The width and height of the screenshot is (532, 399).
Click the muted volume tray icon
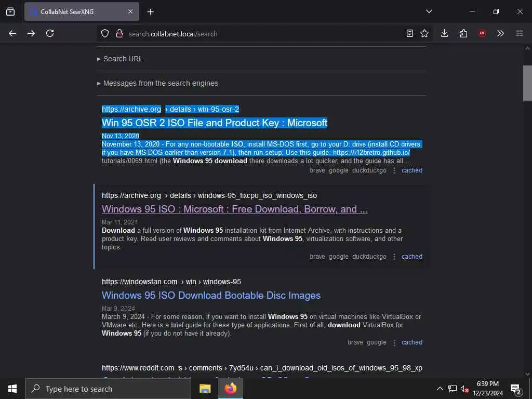pos(465,389)
